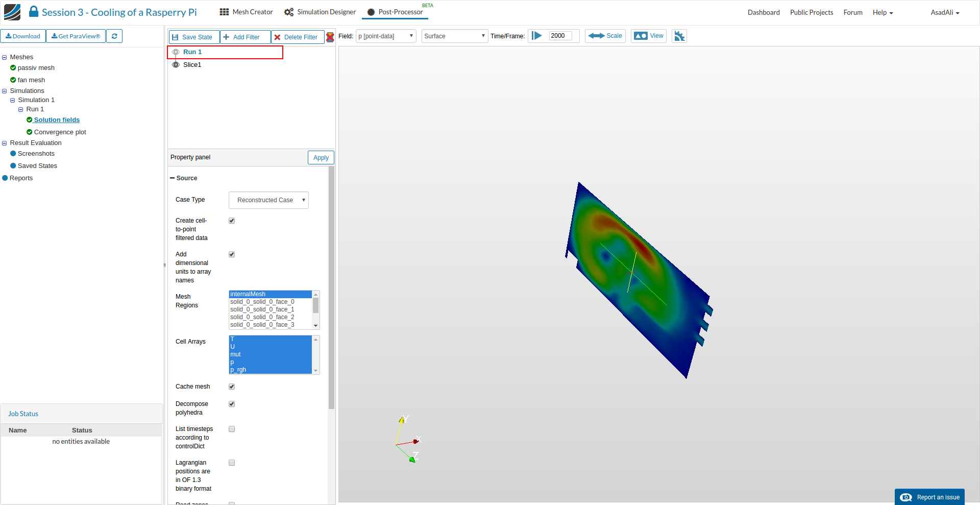Open the Field p [point-data] dropdown
The height and width of the screenshot is (505, 980).
[x=386, y=36]
